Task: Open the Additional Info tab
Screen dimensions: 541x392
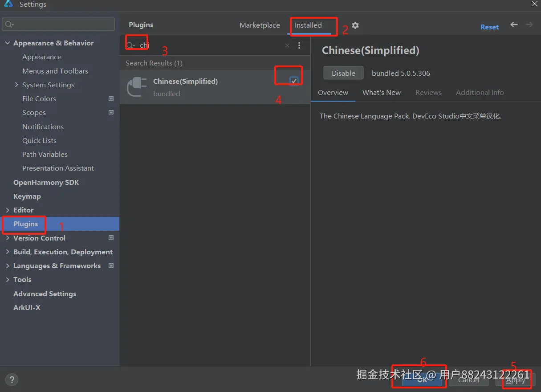Action: (480, 93)
